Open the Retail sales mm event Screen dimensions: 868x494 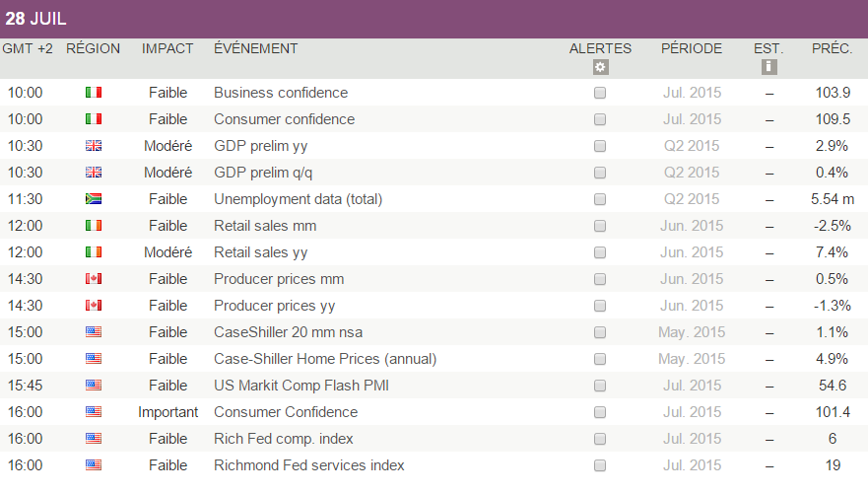click(x=264, y=226)
